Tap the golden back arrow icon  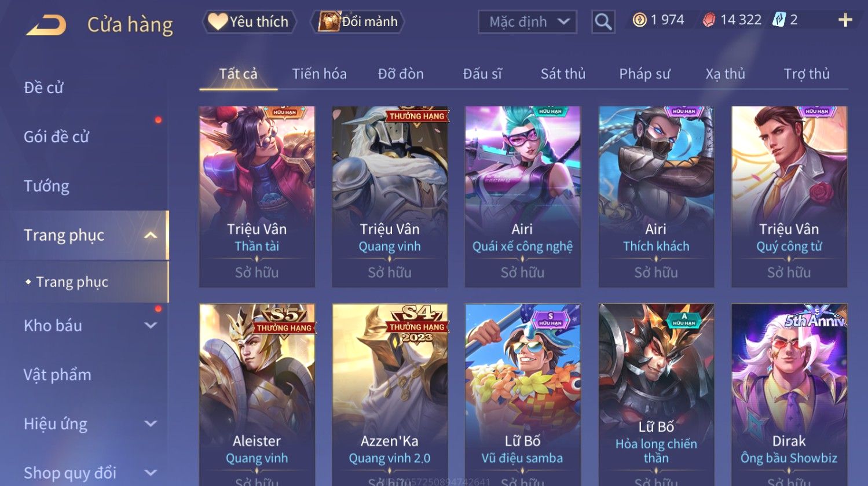46,25
